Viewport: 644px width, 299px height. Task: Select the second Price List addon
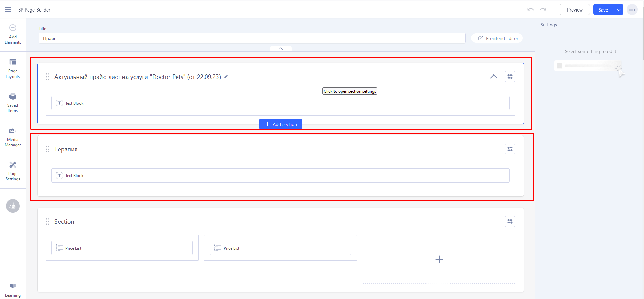coord(280,248)
